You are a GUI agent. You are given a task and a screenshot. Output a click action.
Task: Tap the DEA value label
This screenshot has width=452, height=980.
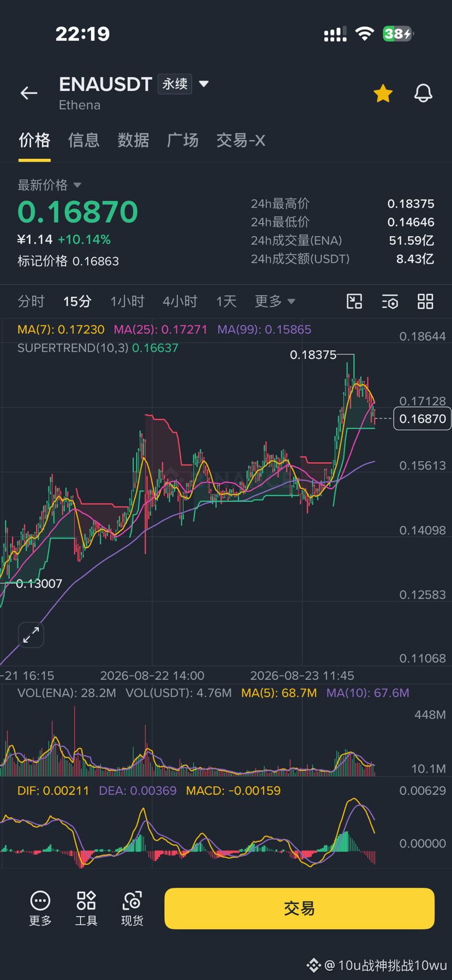coord(138,791)
